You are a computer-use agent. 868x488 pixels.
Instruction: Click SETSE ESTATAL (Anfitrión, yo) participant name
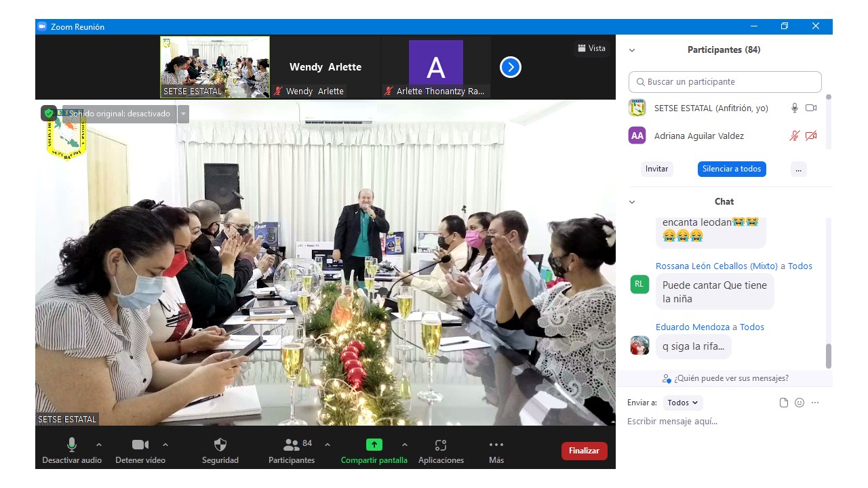pyautogui.click(x=711, y=108)
